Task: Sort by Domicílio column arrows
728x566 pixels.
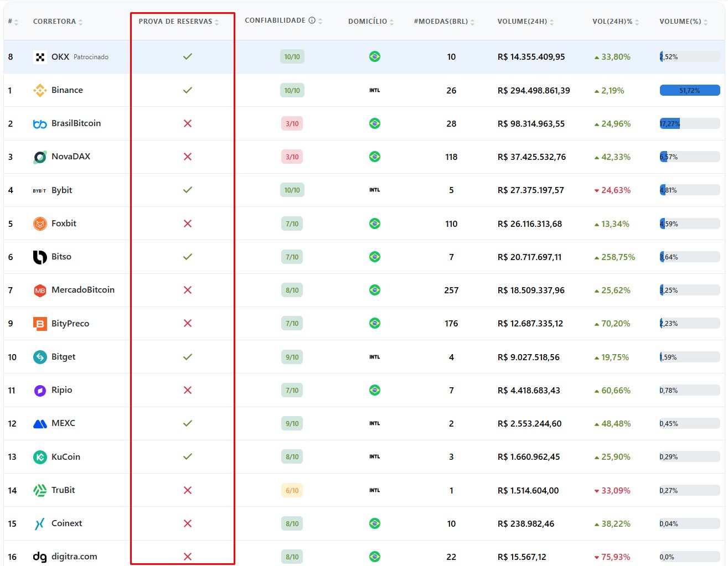Action: [392, 22]
